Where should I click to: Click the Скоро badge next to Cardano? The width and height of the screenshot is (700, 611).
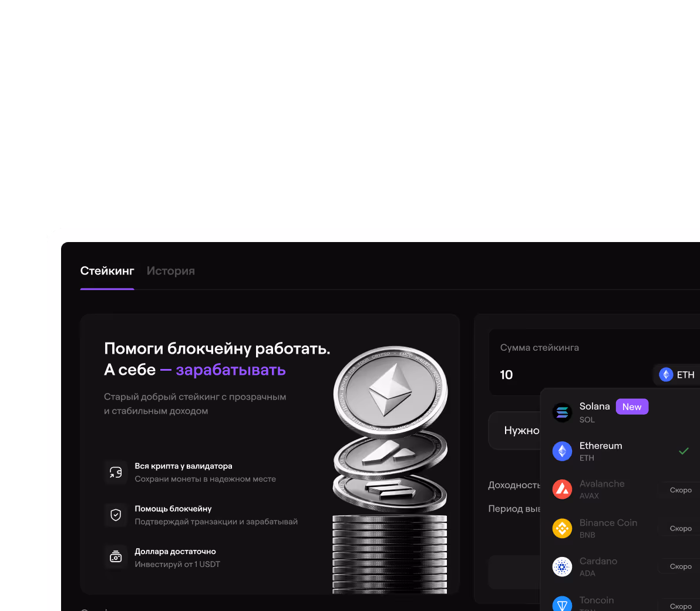coord(681,566)
